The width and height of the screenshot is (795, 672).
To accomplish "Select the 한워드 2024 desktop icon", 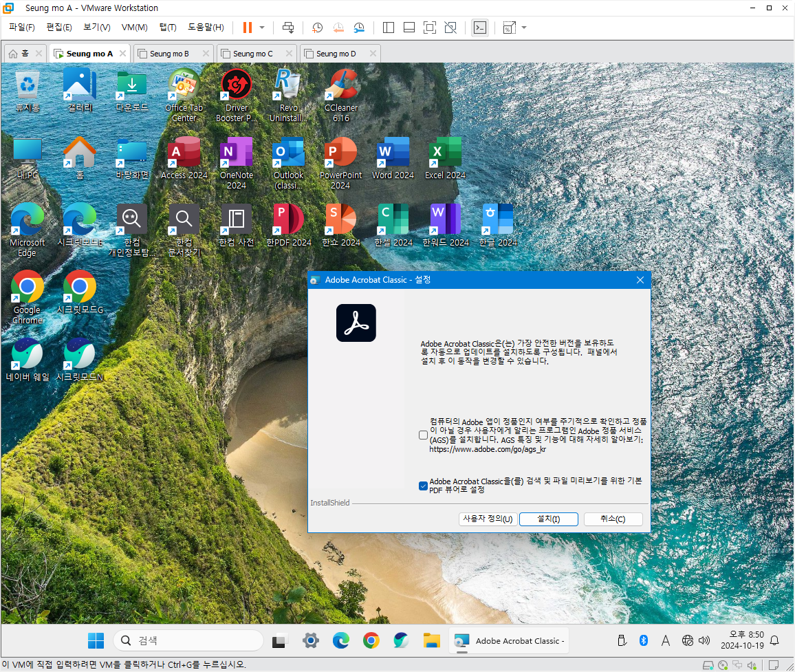I will tap(446, 226).
